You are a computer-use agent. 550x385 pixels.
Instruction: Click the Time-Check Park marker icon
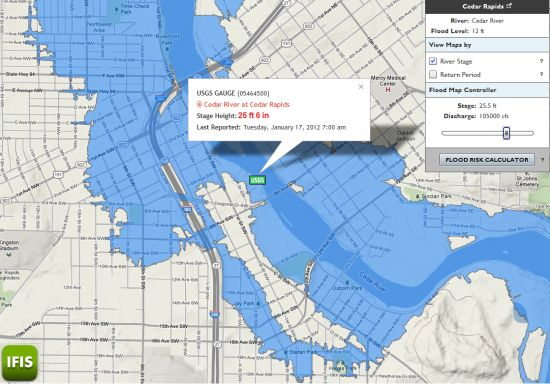click(117, 9)
